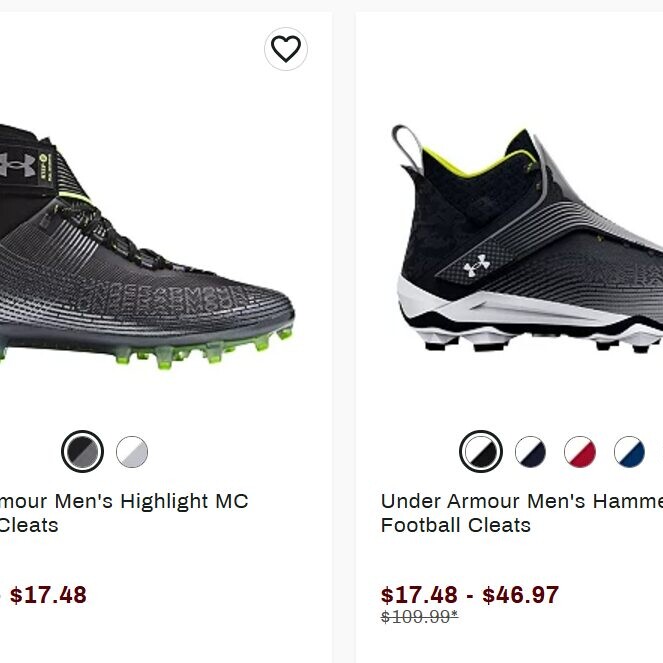Click the Under Armour logo on the Highlight ankle strap
This screenshot has width=663, height=663.
point(18,164)
